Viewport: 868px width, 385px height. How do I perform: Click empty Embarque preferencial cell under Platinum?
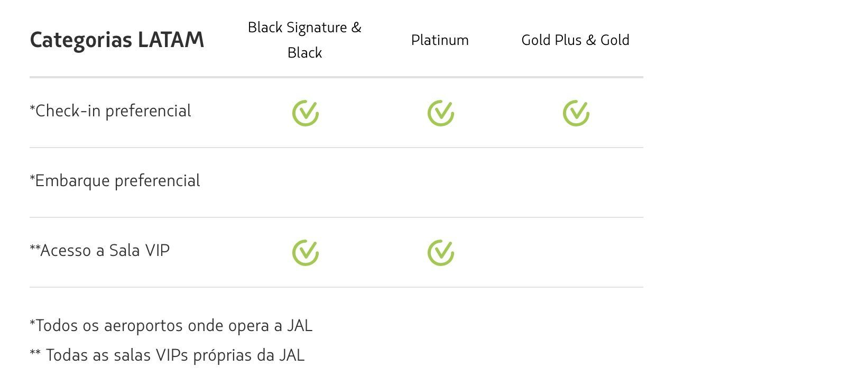pos(440,182)
